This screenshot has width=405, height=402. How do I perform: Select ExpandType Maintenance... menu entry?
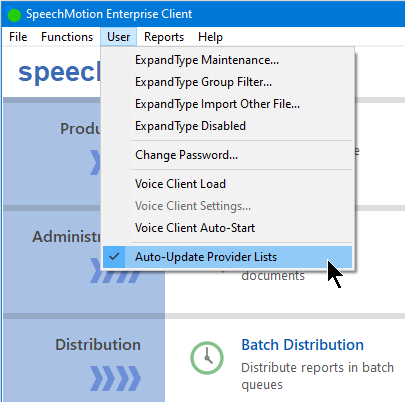227,60
